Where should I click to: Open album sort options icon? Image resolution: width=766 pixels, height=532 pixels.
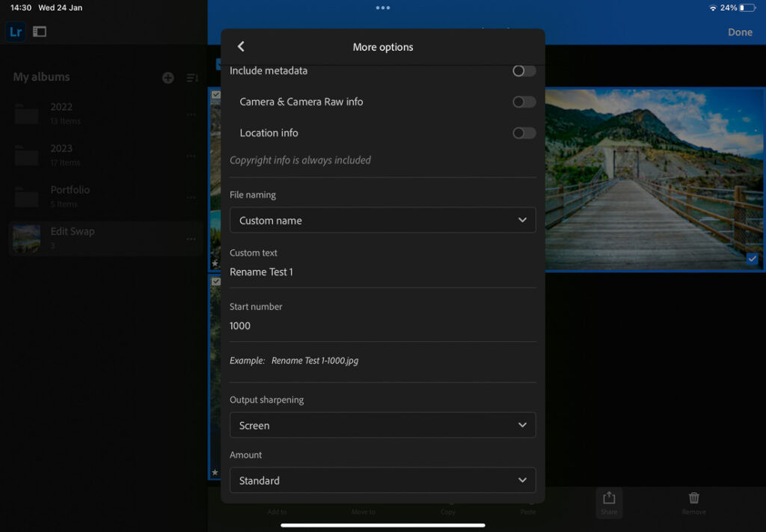pos(192,78)
